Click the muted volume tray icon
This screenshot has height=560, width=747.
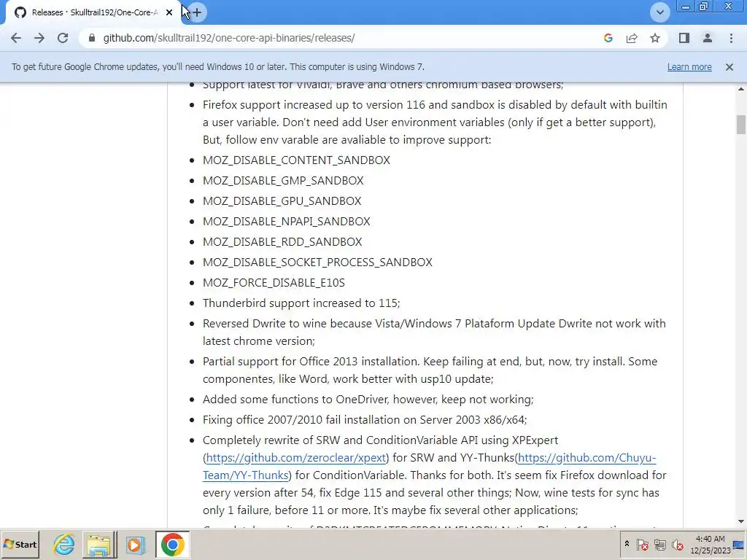click(678, 544)
